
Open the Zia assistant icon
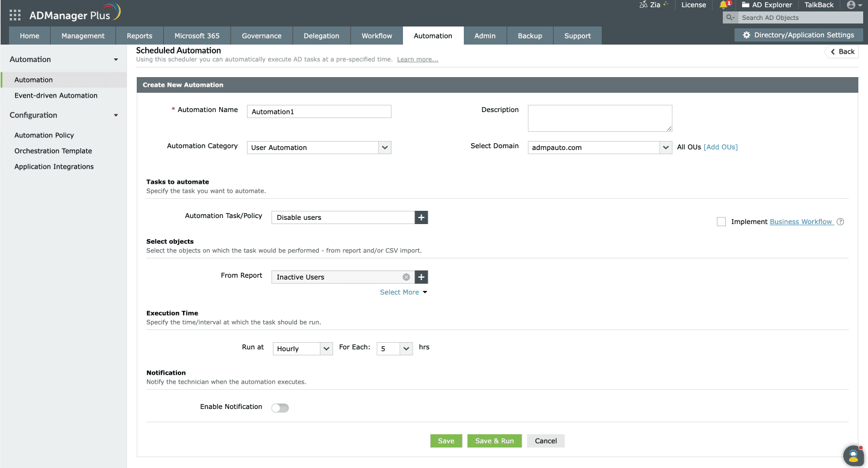tap(643, 5)
